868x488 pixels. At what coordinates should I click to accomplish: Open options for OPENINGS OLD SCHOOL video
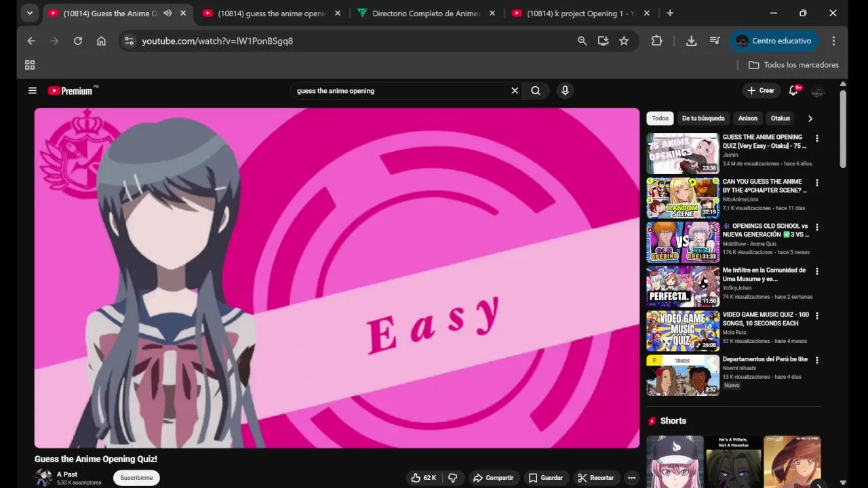click(816, 227)
